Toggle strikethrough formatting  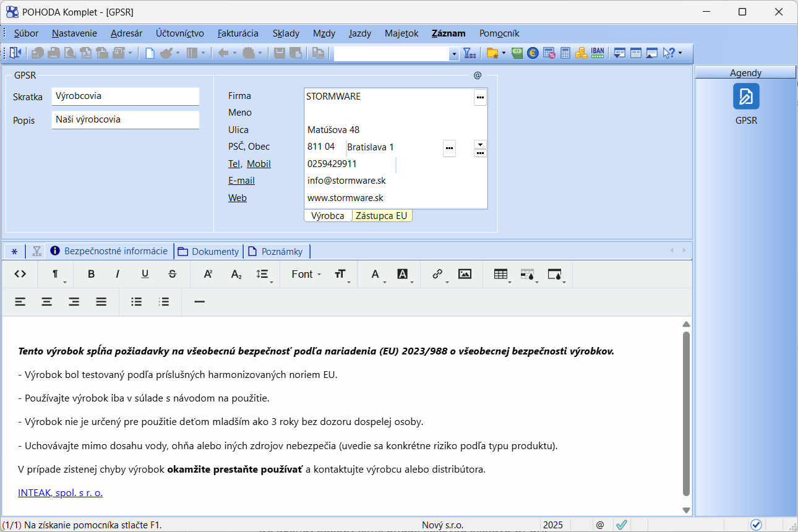point(172,274)
